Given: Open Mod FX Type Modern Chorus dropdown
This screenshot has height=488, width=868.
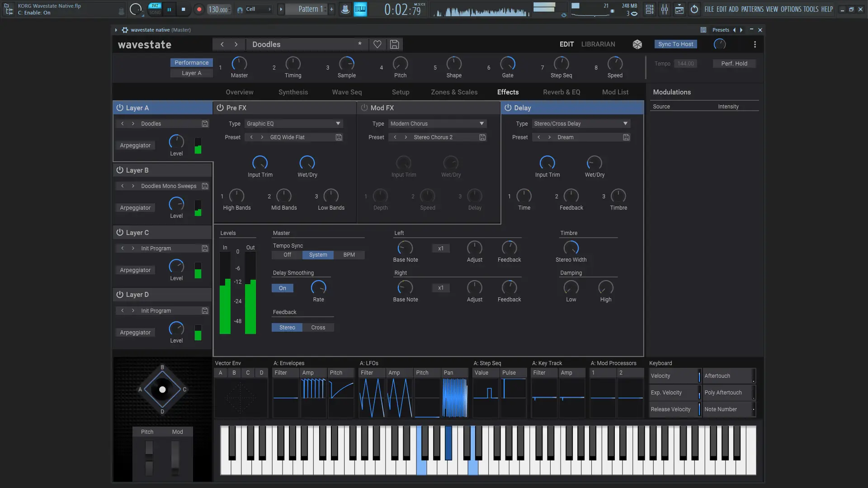Looking at the screenshot, I should 437,124.
